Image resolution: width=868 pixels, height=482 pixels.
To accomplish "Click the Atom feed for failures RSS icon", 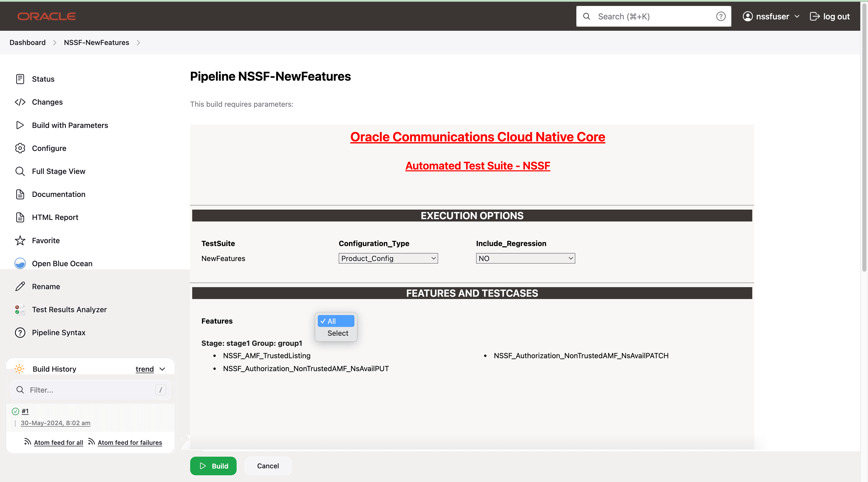I will (x=91, y=442).
